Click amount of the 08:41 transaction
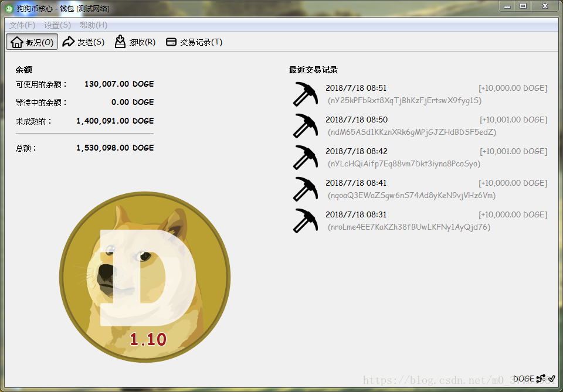The width and height of the screenshot is (563, 392). point(513,183)
